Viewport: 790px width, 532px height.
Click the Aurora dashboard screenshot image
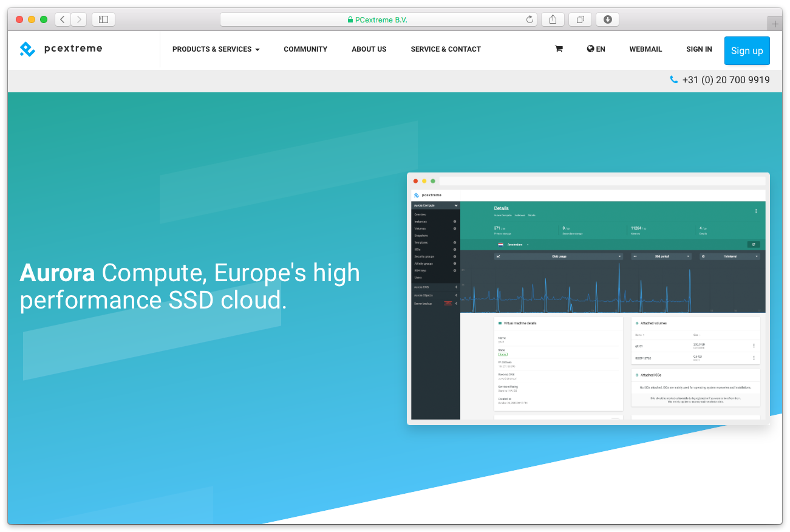(588, 299)
